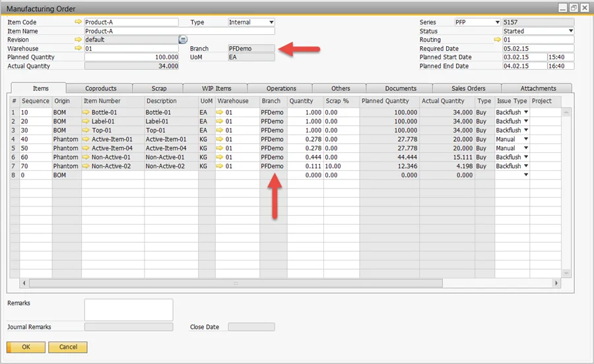The height and width of the screenshot is (364, 594).
Task: Open warehouse link arrow in Active-Item-04 row
Action: 220,148
